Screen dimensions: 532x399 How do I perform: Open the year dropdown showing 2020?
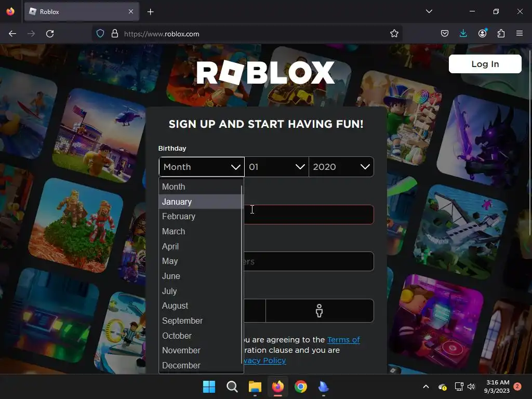[341, 167]
